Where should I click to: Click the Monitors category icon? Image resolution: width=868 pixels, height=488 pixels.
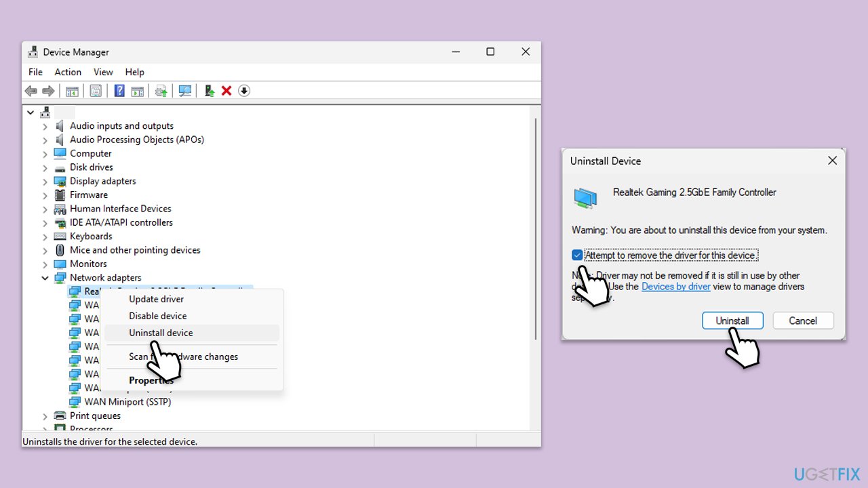tap(60, 264)
